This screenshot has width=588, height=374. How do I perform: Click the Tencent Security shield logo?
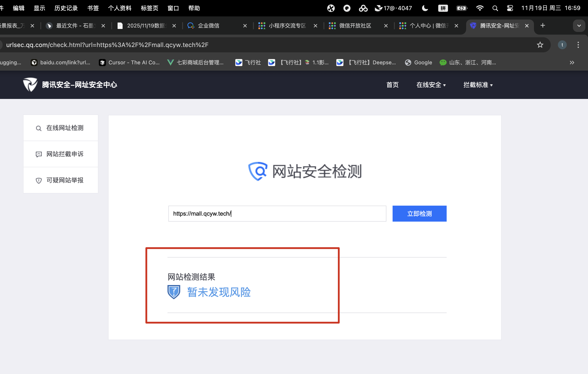click(x=30, y=85)
